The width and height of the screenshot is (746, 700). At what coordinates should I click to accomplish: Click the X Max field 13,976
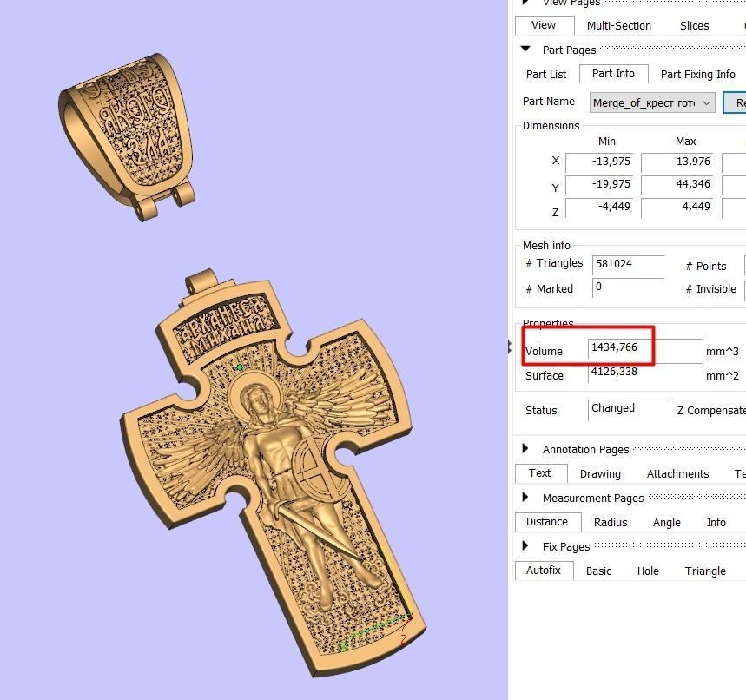coord(677,162)
